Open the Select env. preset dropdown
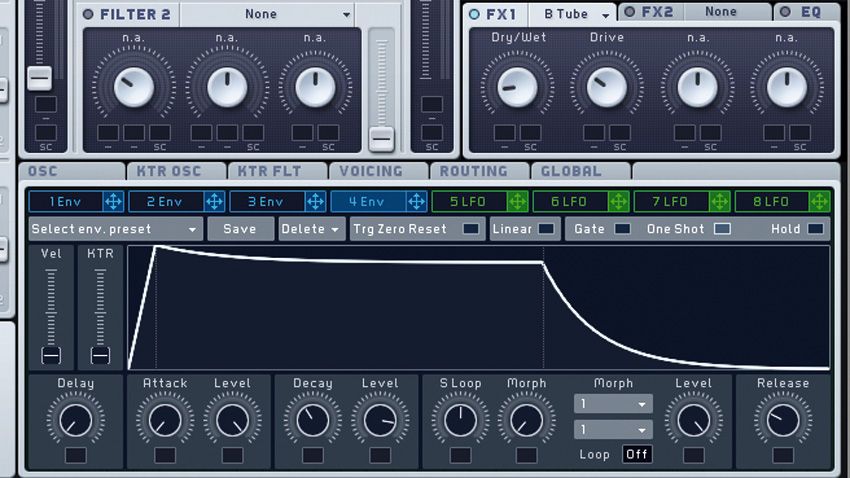Viewport: 850px width, 478px height. [115, 229]
